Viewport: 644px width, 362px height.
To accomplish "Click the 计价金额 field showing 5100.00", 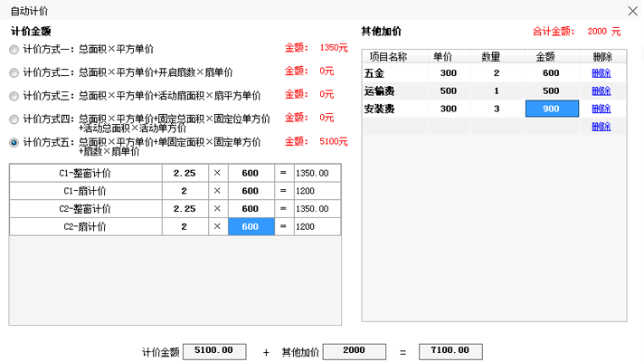I will [214, 351].
